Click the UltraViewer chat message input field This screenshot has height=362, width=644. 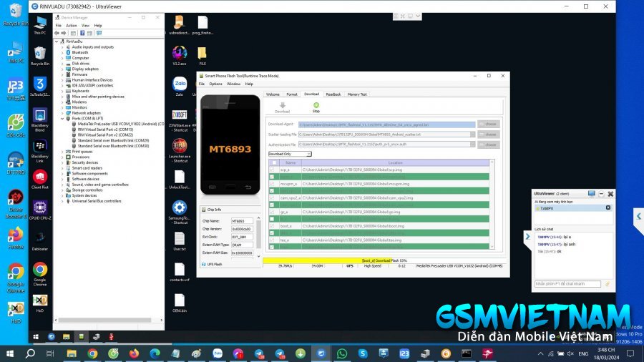[x=567, y=283]
